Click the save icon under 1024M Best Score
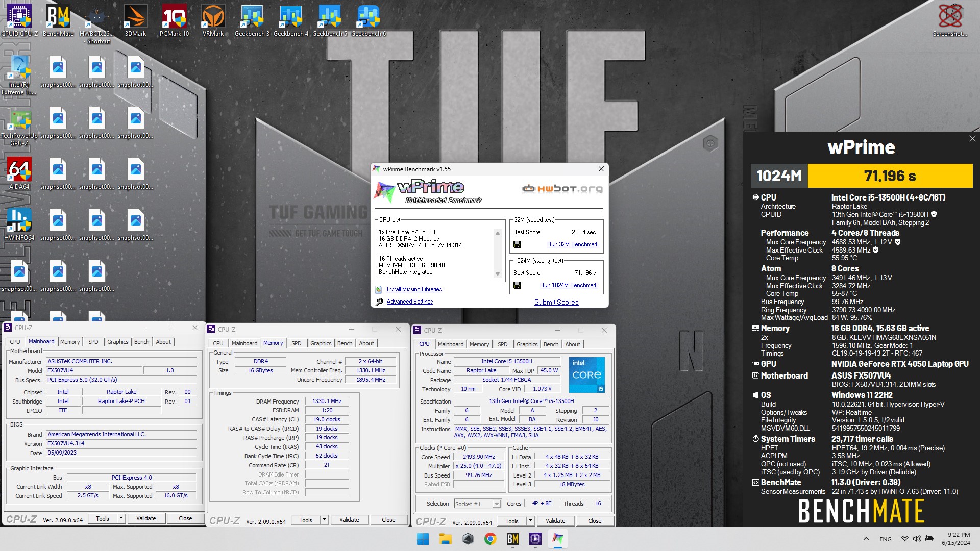The width and height of the screenshot is (980, 551). click(517, 285)
